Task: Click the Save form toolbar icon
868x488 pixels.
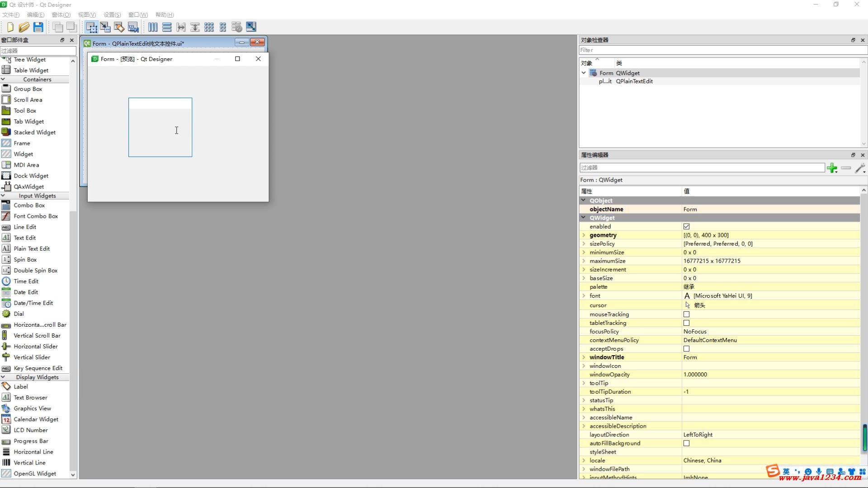Action: [38, 27]
